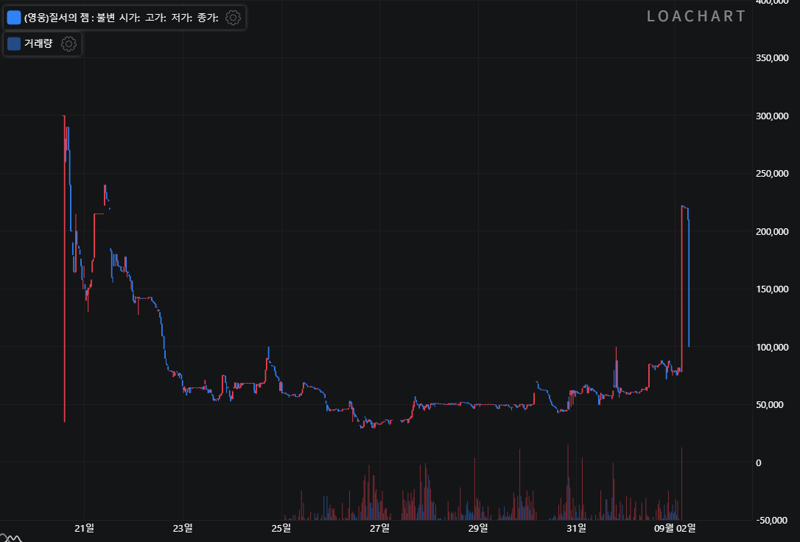Click the 300,000 price axis label
This screenshot has height=542, width=800.
pyautogui.click(x=772, y=116)
